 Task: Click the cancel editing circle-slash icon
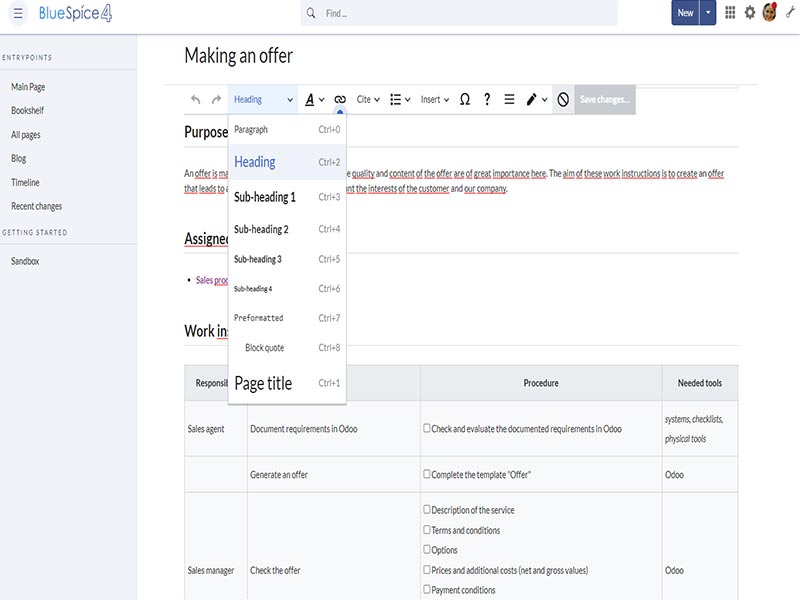tap(563, 100)
